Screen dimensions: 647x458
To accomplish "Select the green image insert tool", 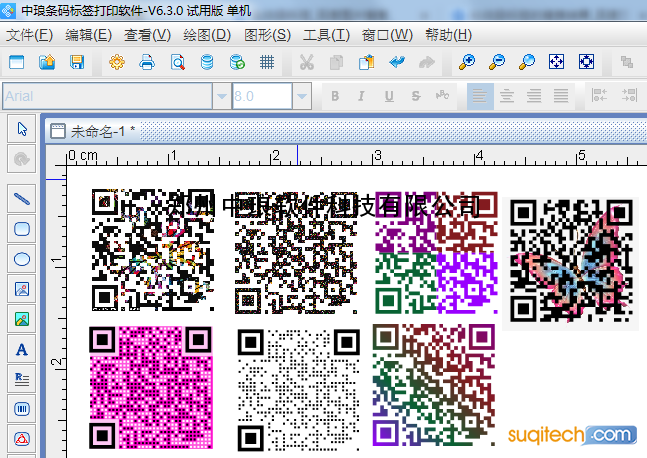I will (21, 319).
